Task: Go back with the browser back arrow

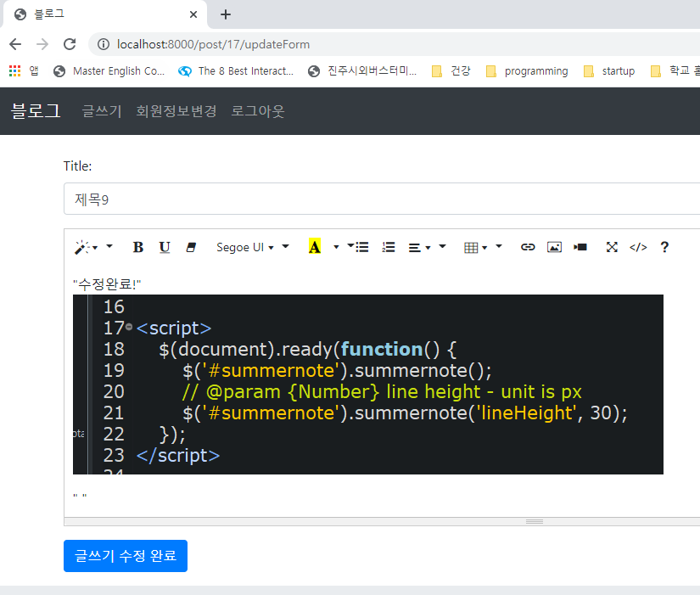Action: click(x=15, y=44)
